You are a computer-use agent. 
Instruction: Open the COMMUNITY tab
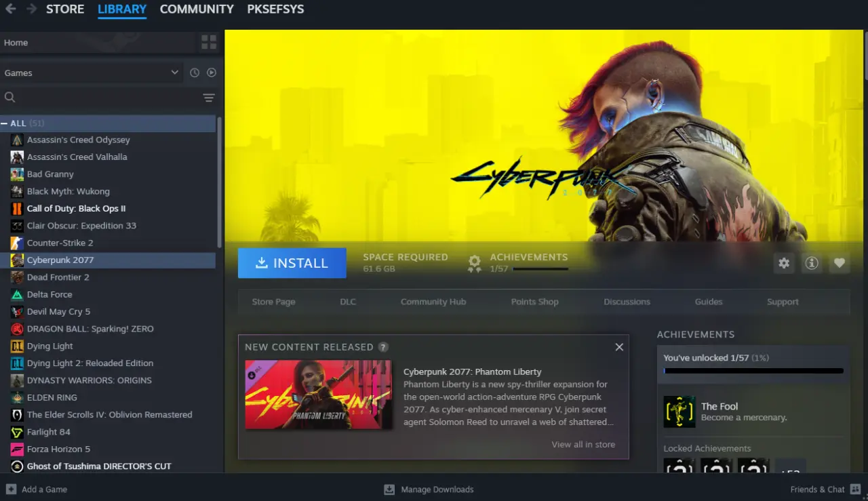(197, 9)
